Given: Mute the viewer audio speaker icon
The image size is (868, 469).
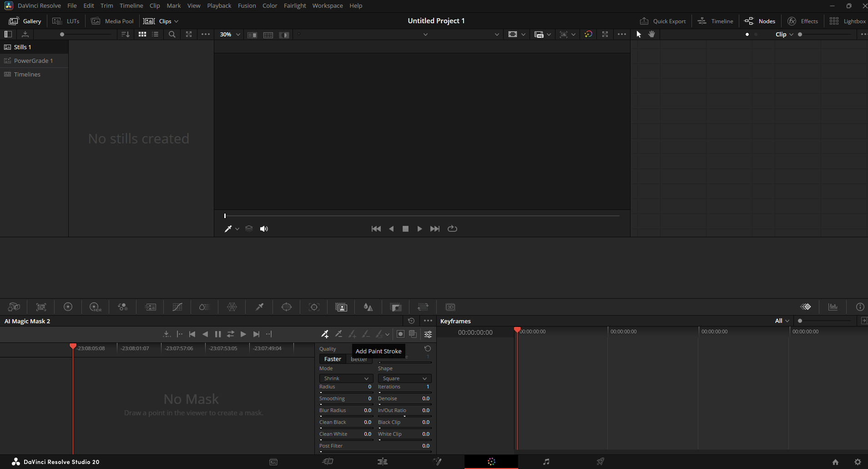Looking at the screenshot, I should pyautogui.click(x=264, y=229).
